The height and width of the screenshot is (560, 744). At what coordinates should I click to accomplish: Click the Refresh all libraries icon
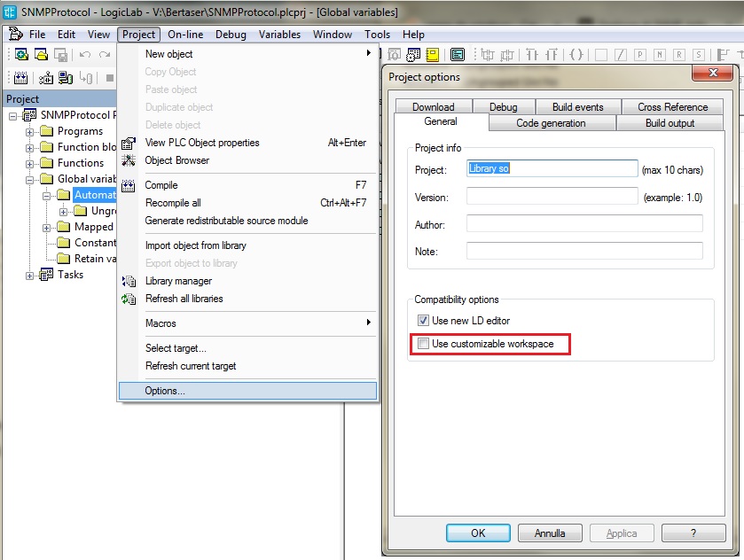[129, 299]
